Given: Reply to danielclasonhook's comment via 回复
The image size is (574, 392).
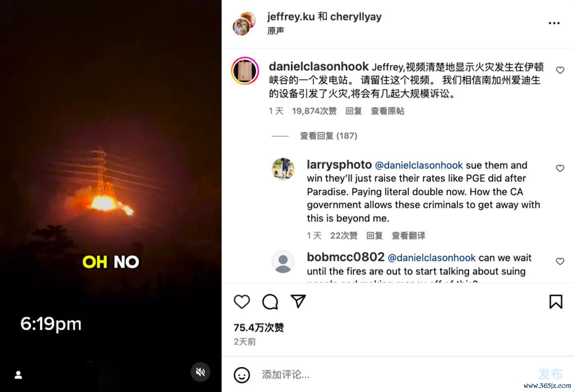Looking at the screenshot, I should (353, 111).
